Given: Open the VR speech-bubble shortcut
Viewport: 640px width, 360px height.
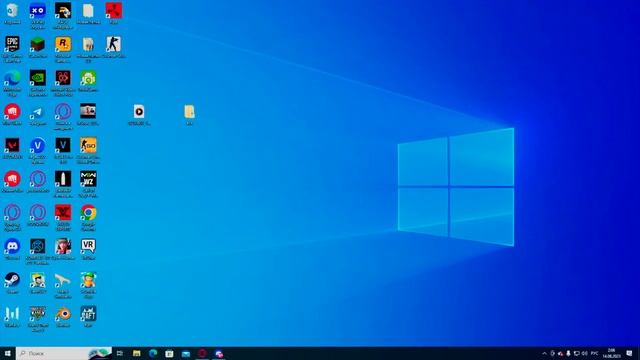Looking at the screenshot, I should pos(88,246).
